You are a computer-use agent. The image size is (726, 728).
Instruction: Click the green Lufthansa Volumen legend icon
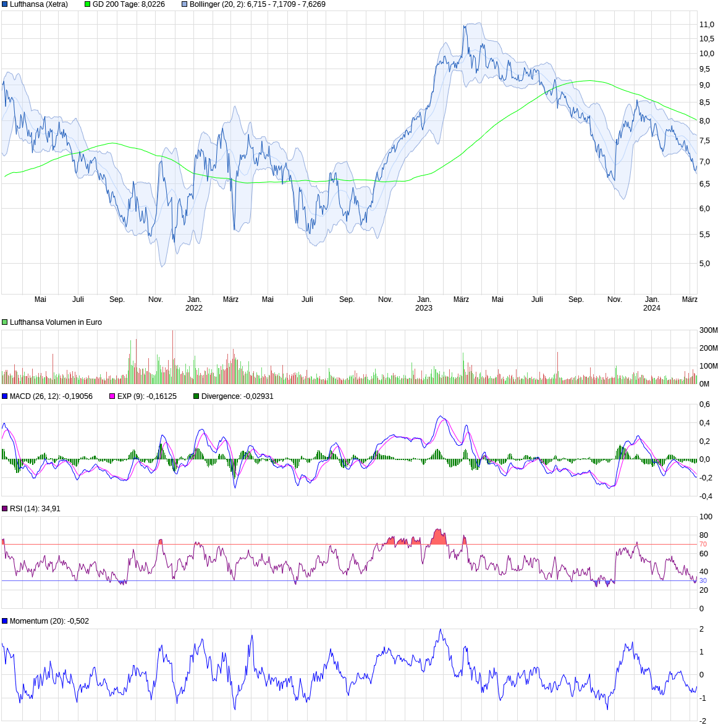click(x=4, y=322)
